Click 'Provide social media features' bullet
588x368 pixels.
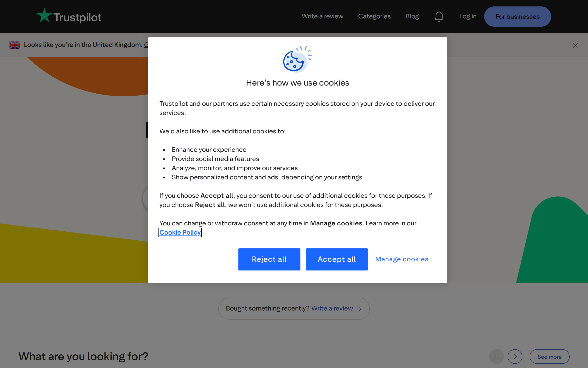tap(215, 159)
